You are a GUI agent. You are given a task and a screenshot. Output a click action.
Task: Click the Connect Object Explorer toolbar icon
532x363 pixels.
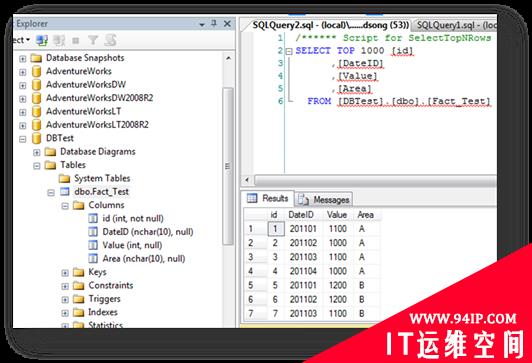[42, 40]
